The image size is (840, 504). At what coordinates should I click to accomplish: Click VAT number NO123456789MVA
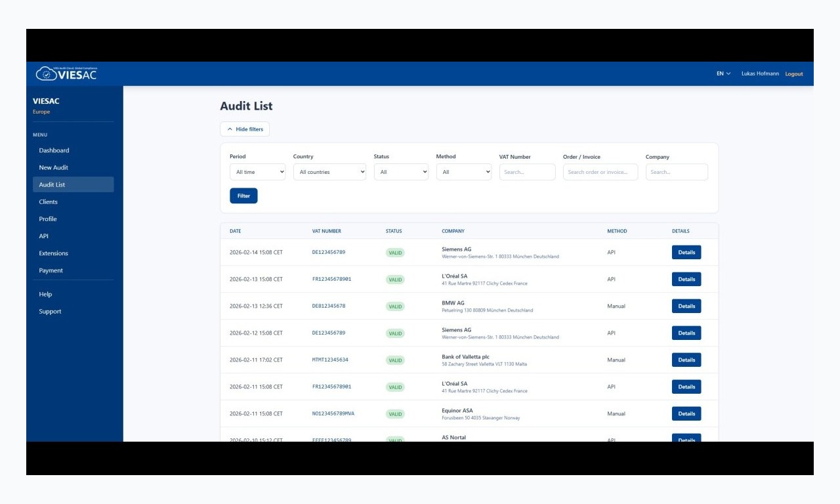[333, 413]
